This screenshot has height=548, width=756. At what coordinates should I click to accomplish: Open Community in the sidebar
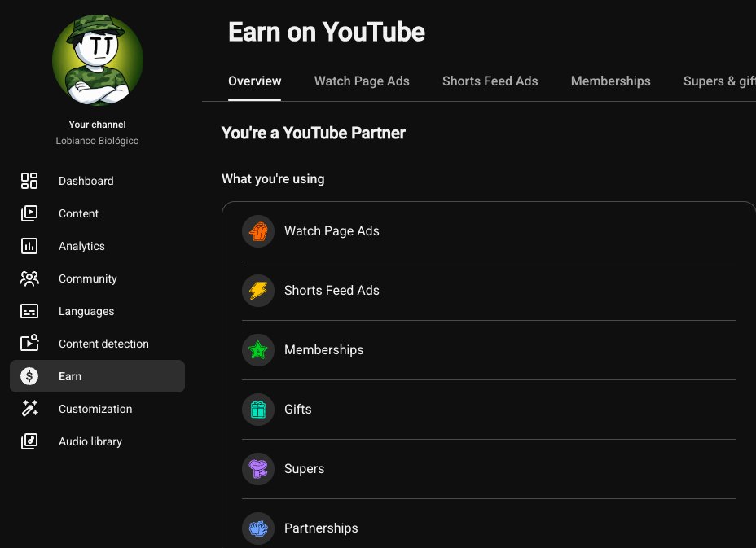point(98,278)
